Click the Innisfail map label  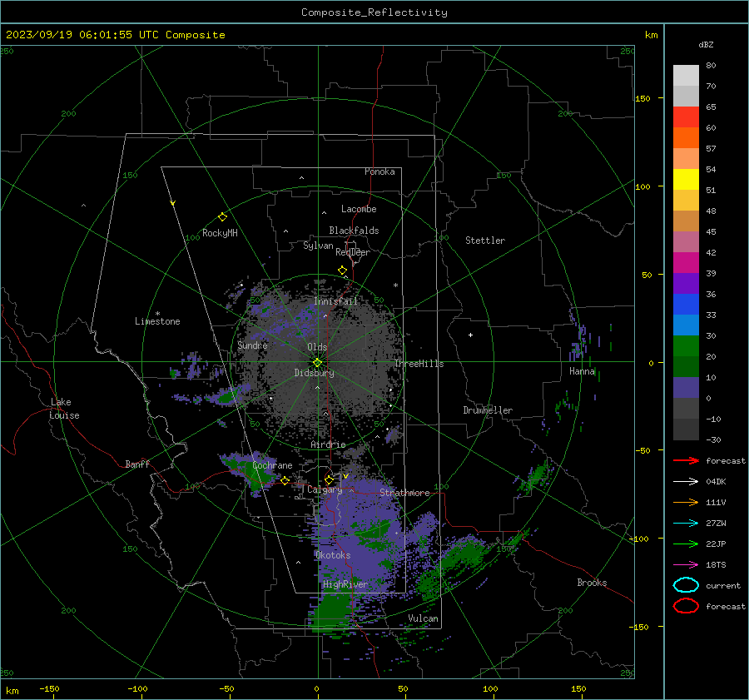coord(335,301)
